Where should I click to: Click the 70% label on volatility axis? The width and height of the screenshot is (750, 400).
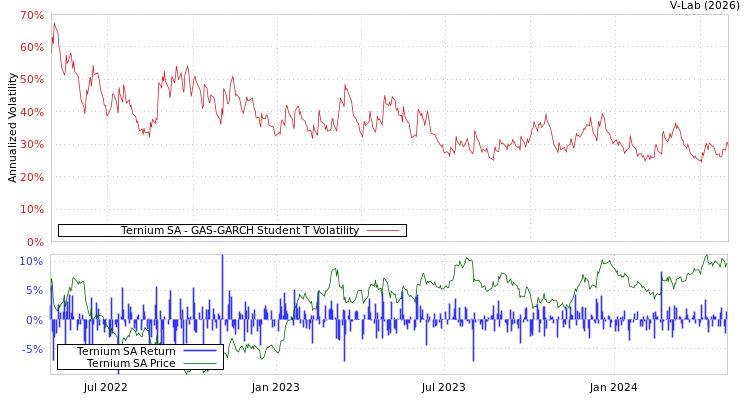pyautogui.click(x=31, y=16)
